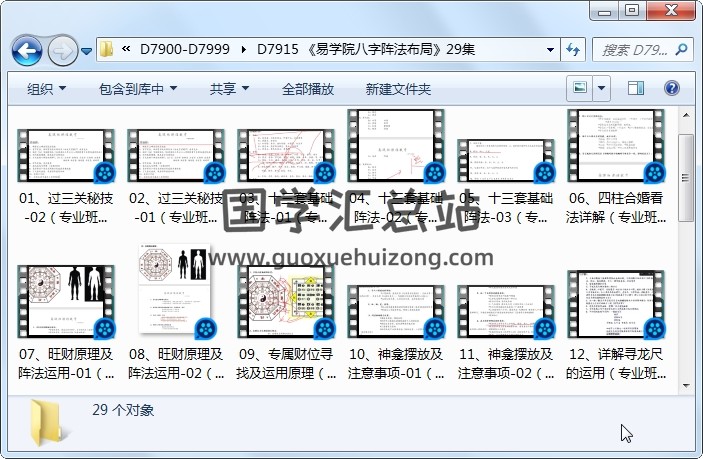This screenshot has width=703, height=459.
Task: Open the 共享 menu
Action: tap(229, 89)
